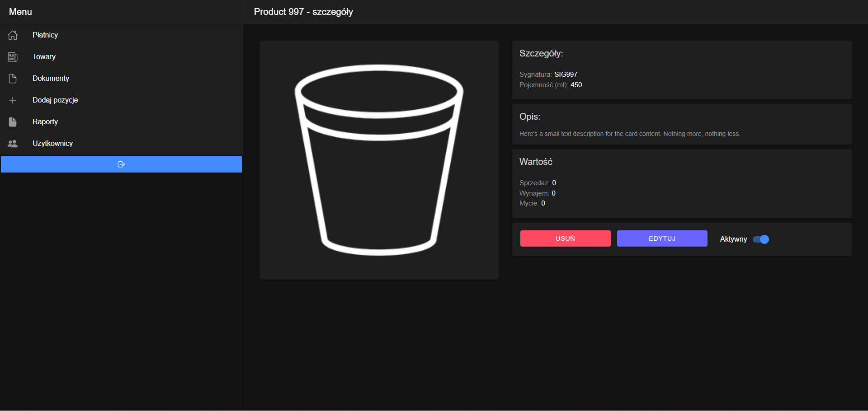Click the bucket product image
This screenshot has width=868, height=411.
pyautogui.click(x=379, y=160)
